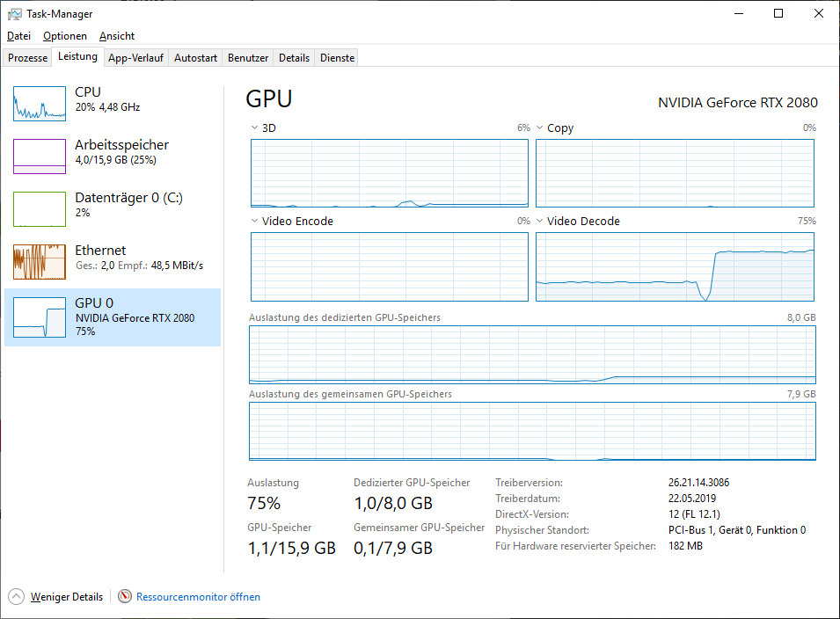Image resolution: width=840 pixels, height=619 pixels.
Task: Open the Optionen menu
Action: click(65, 36)
